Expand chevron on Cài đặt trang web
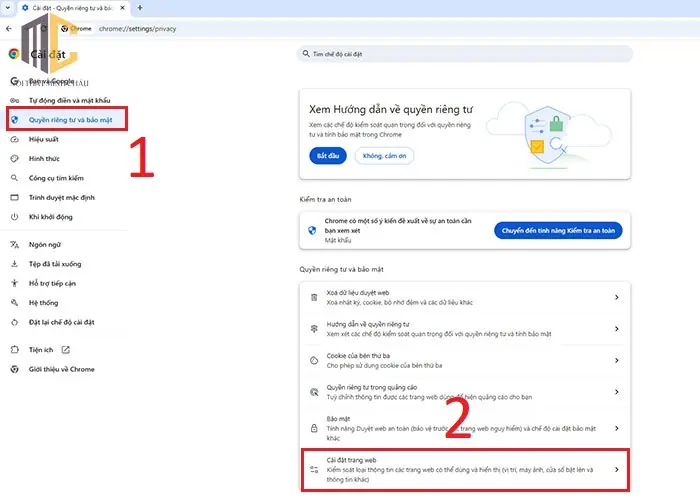The width and height of the screenshot is (700, 500). [x=617, y=470]
